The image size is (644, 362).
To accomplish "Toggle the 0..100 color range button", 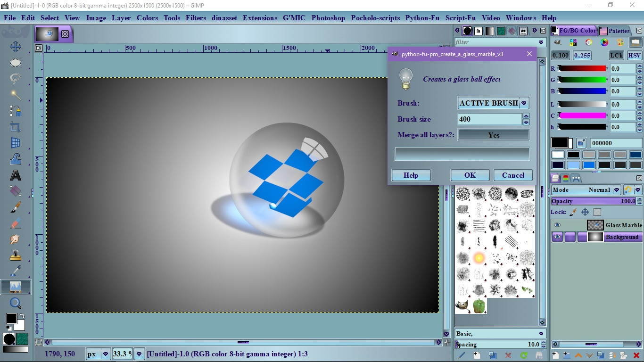I will [x=561, y=55].
